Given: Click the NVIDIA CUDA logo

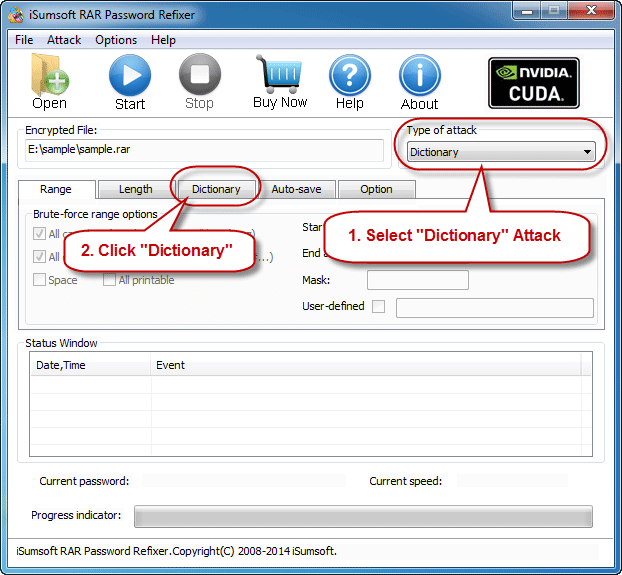Looking at the screenshot, I should coord(534,83).
